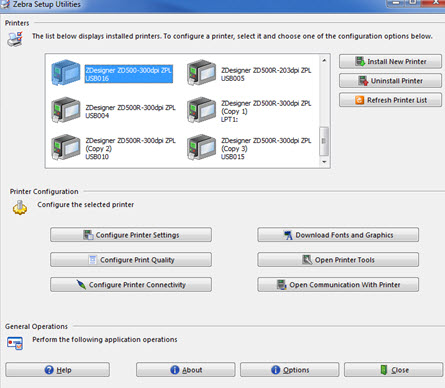The image size is (445, 388).
Task: Select the ZD500R-300dpi (Copy 2) USB010 printer icon
Action: [66, 147]
